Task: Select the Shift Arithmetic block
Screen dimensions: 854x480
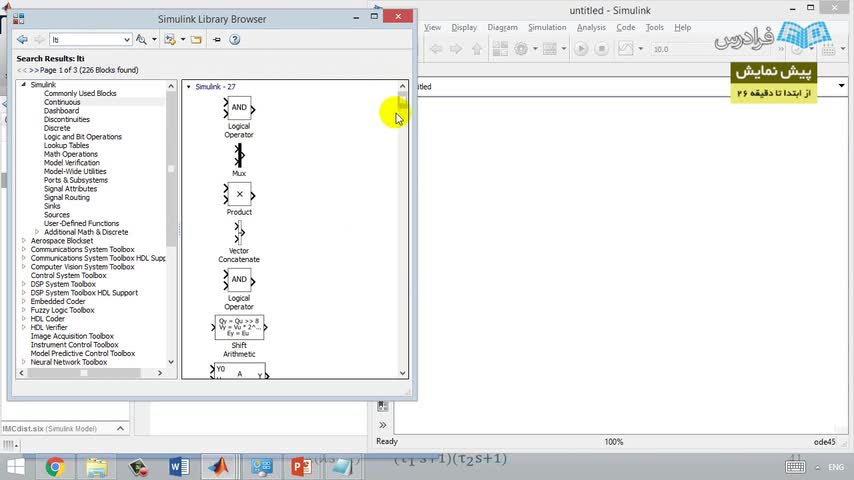Action: coord(239,327)
